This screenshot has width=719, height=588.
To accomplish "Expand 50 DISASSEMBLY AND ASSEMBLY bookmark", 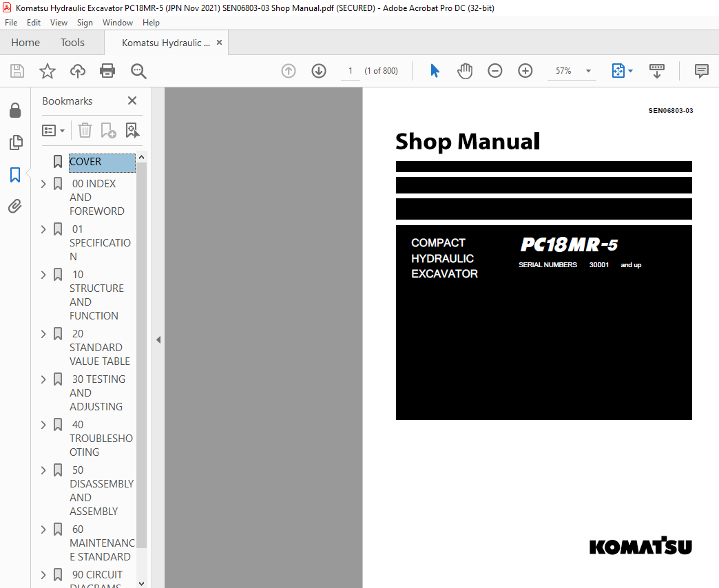I will [43, 470].
